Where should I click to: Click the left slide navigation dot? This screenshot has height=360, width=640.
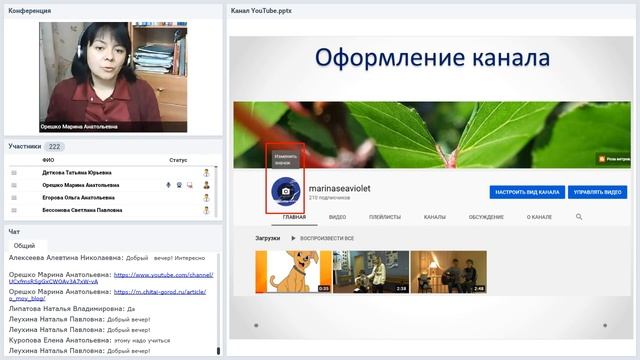[x=256, y=325]
